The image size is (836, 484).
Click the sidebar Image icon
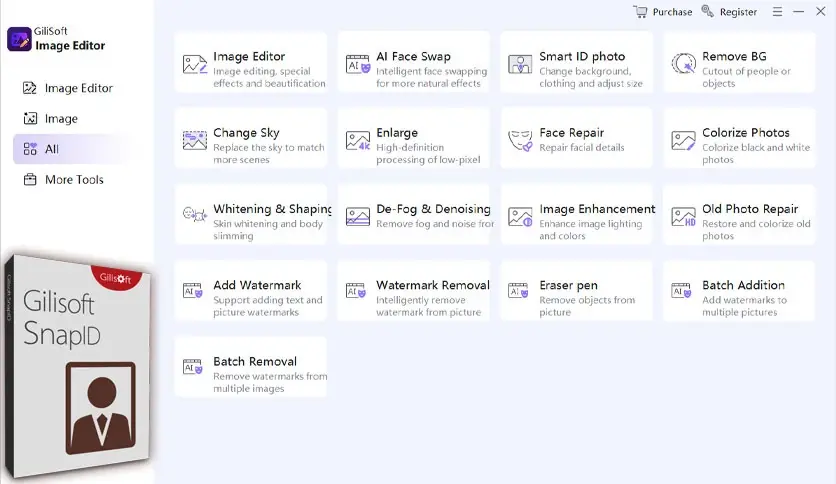(x=30, y=118)
